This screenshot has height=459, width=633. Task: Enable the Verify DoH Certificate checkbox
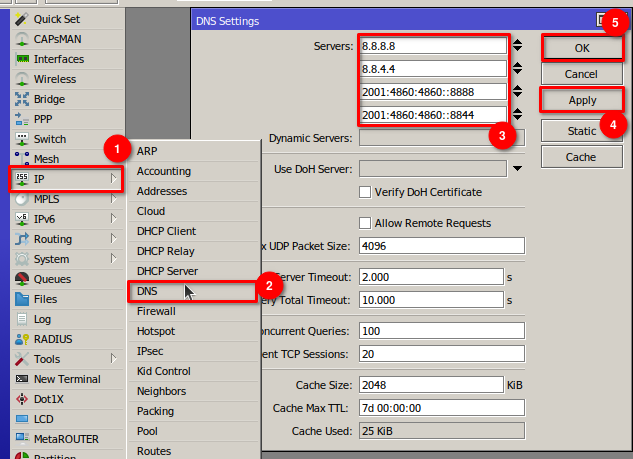click(365, 192)
